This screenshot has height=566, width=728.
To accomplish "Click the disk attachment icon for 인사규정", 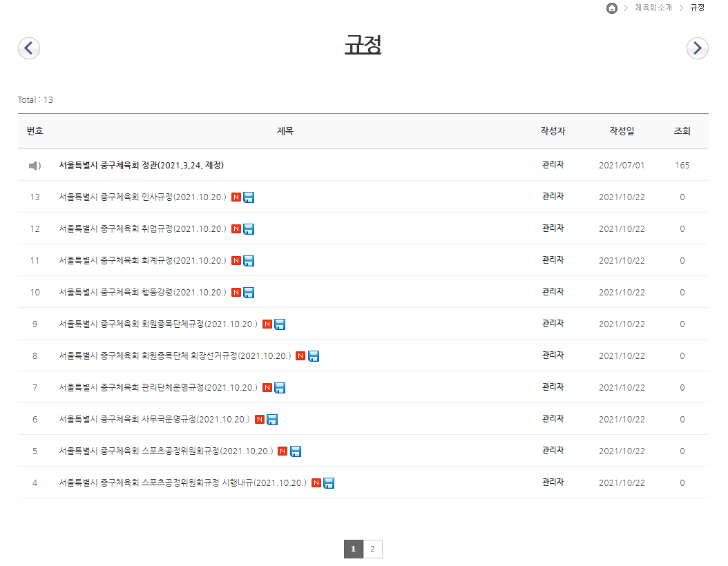I will [249, 197].
